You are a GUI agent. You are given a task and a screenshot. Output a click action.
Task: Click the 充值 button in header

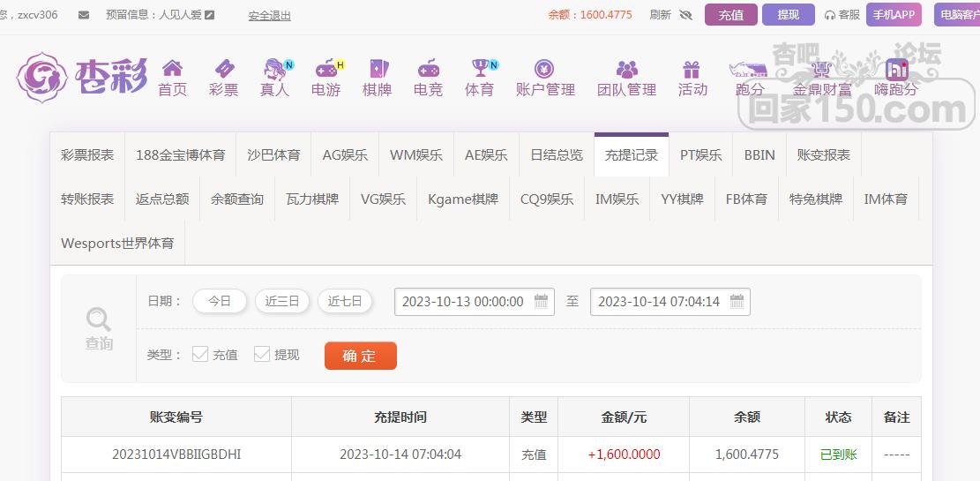point(731,15)
